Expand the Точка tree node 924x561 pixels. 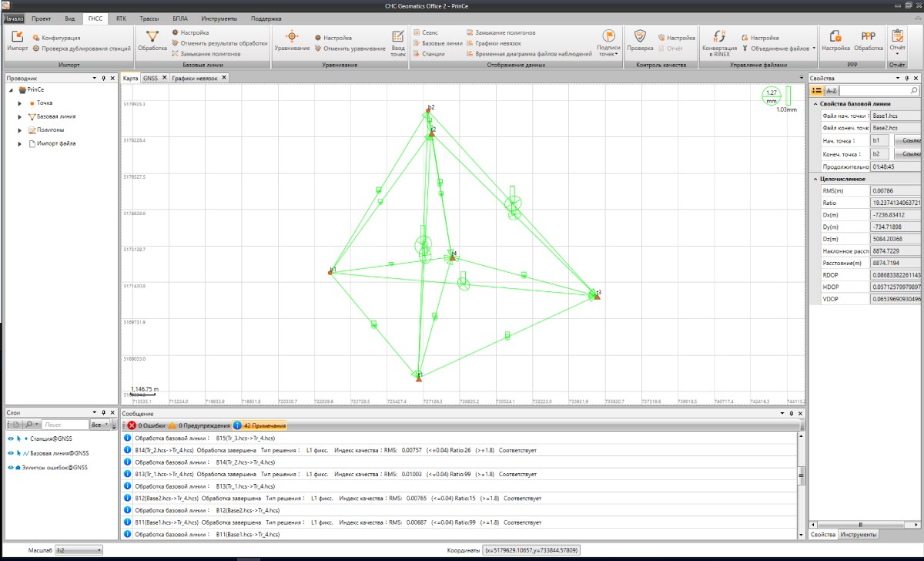pos(20,102)
